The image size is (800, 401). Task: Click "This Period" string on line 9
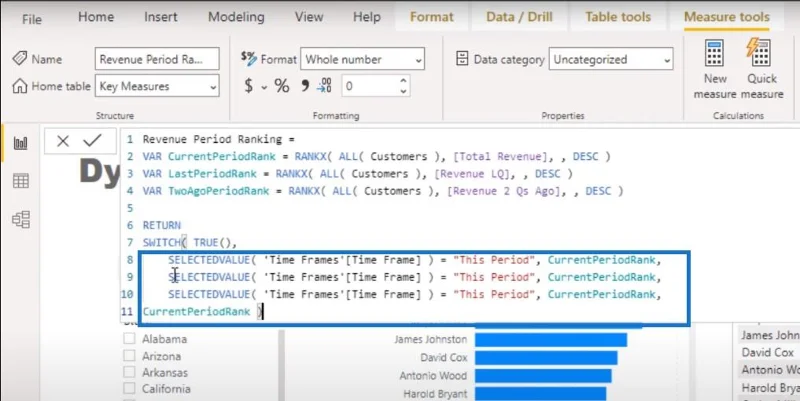(494, 277)
